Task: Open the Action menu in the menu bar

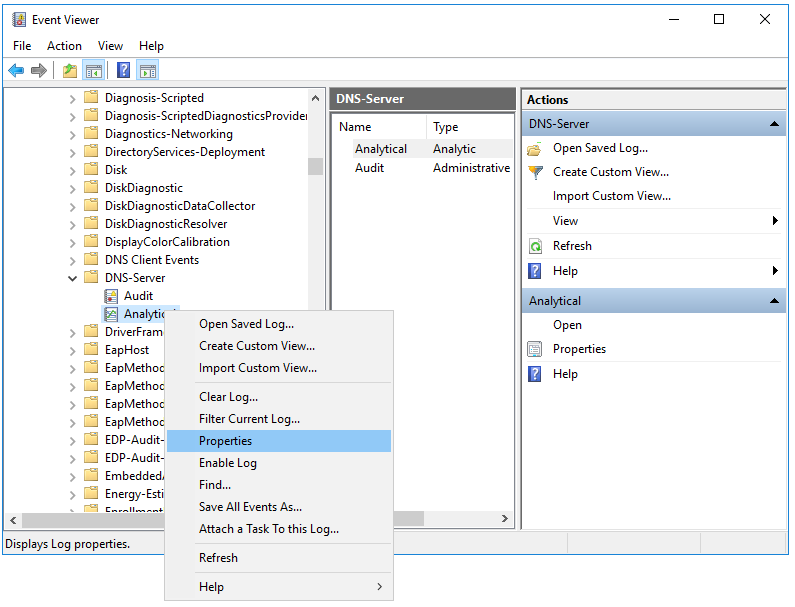Action: [64, 46]
